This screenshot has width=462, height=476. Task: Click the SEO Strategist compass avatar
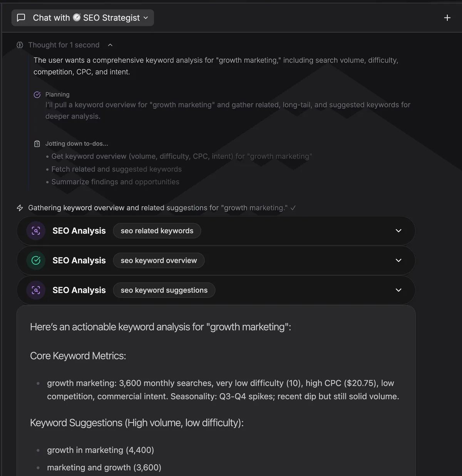pyautogui.click(x=77, y=18)
